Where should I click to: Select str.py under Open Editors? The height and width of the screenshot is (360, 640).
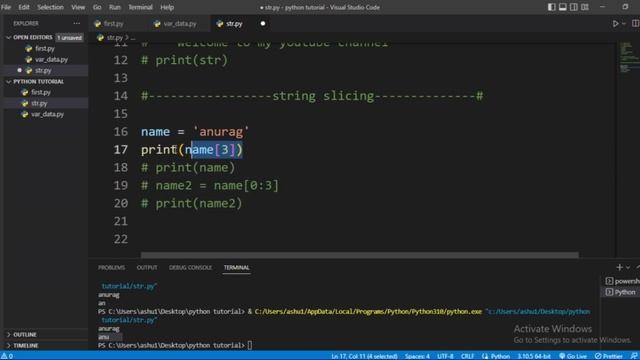[x=44, y=70]
